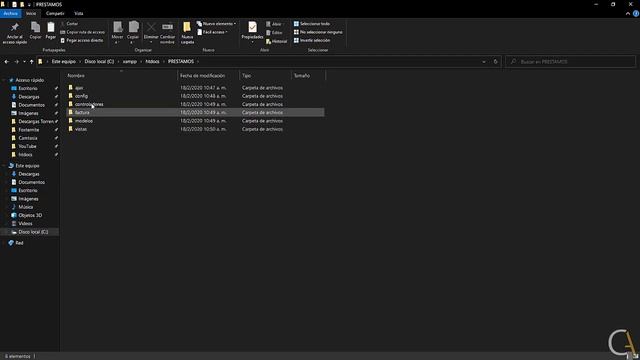The width and height of the screenshot is (640, 360).
Task: Click No seleccionar ninguno
Action: point(318,32)
